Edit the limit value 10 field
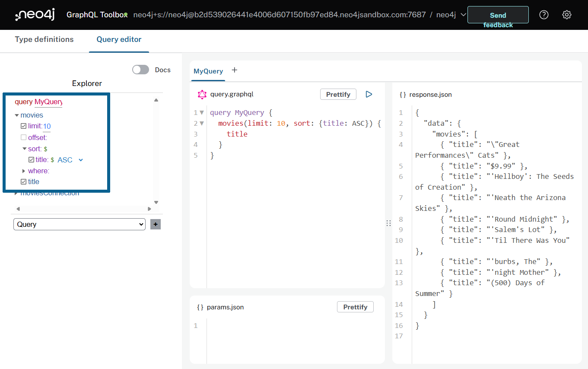The height and width of the screenshot is (369, 588). point(47,126)
